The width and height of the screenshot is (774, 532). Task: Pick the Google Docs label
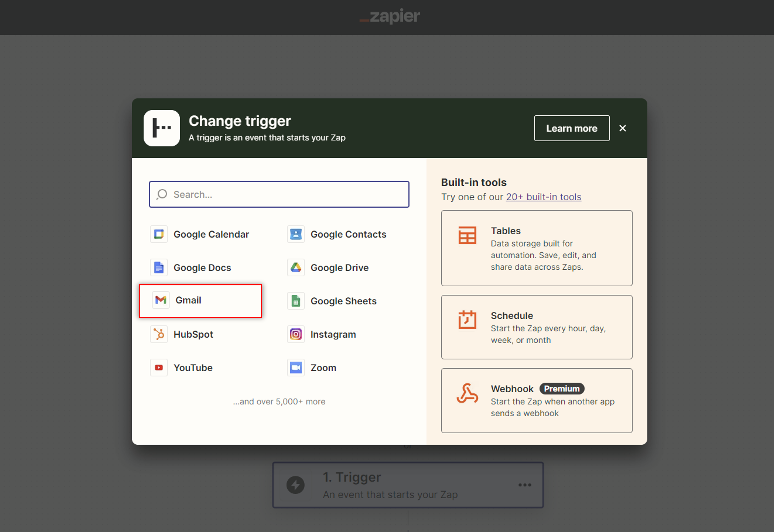pos(202,268)
